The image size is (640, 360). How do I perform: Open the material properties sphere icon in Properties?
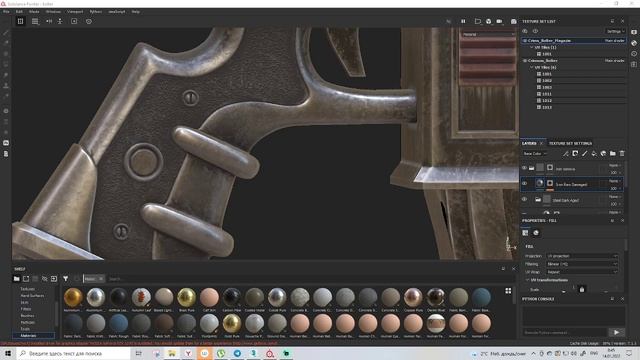536,233
